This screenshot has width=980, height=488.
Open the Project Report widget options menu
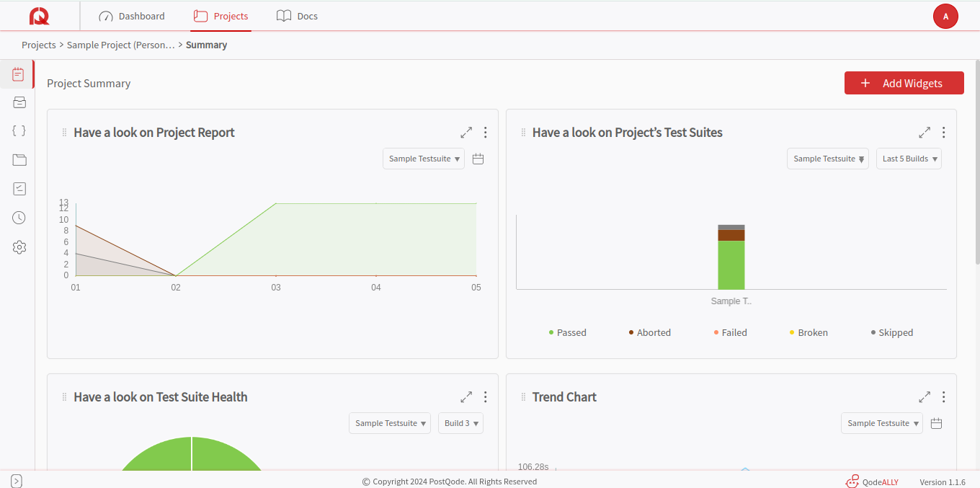pos(485,133)
